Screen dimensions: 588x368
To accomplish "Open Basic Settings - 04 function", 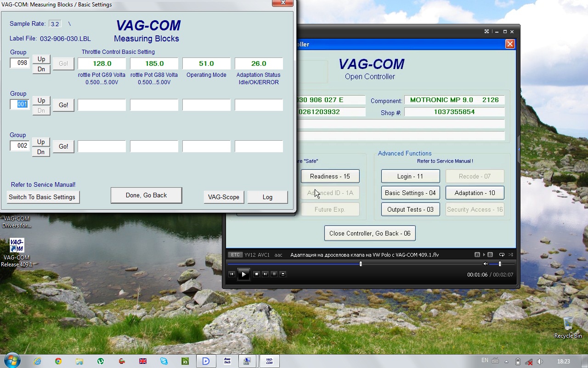I will [410, 193].
